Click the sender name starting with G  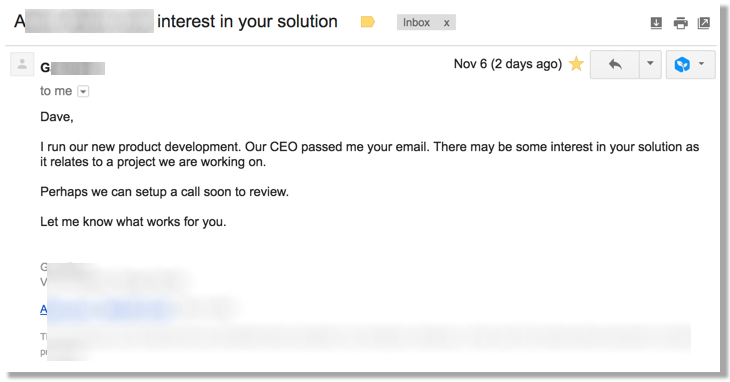coord(72,68)
